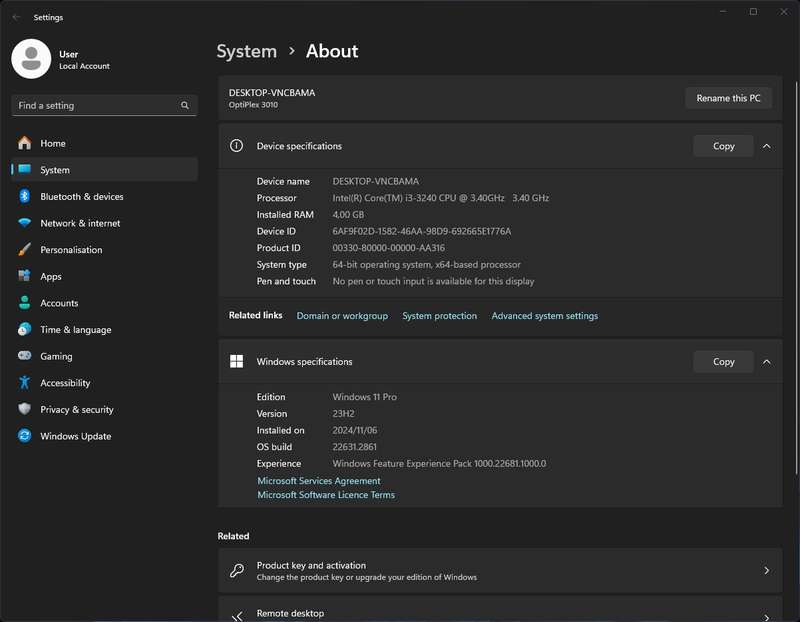Click the Network wifi icon
The image size is (800, 622).
pyautogui.click(x=24, y=222)
